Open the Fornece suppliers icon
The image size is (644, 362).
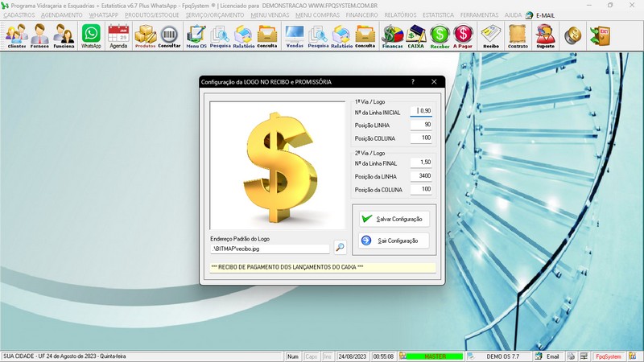point(39,36)
